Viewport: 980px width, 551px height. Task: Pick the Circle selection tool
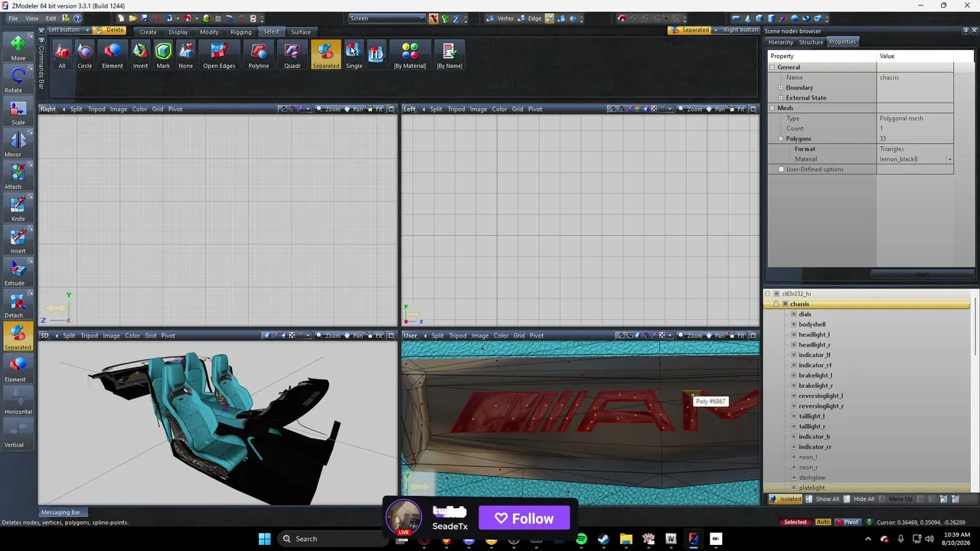(x=84, y=55)
